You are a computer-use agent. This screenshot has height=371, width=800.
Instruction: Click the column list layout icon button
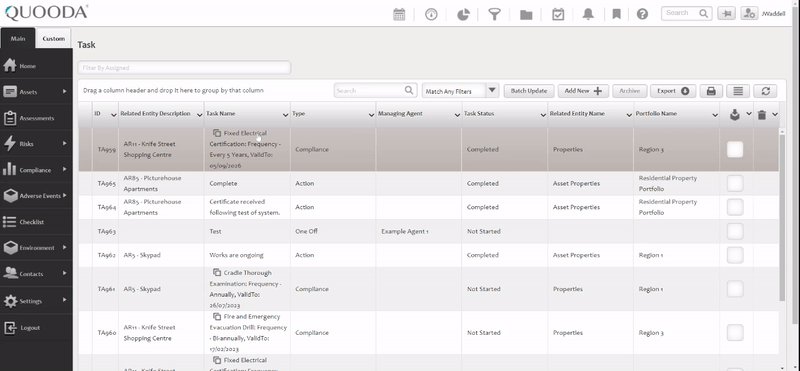click(738, 91)
